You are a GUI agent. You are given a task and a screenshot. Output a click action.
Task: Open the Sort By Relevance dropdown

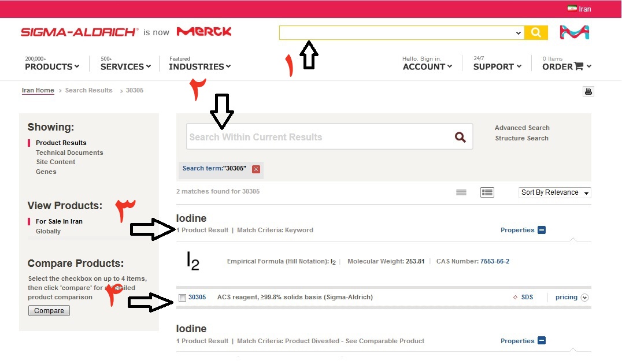pos(555,192)
